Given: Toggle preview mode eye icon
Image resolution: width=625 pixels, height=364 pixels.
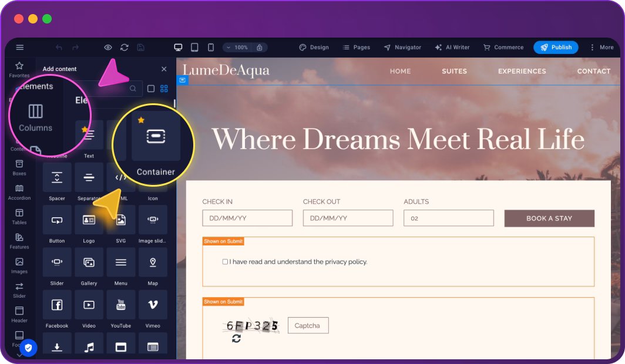Looking at the screenshot, I should pyautogui.click(x=108, y=48).
